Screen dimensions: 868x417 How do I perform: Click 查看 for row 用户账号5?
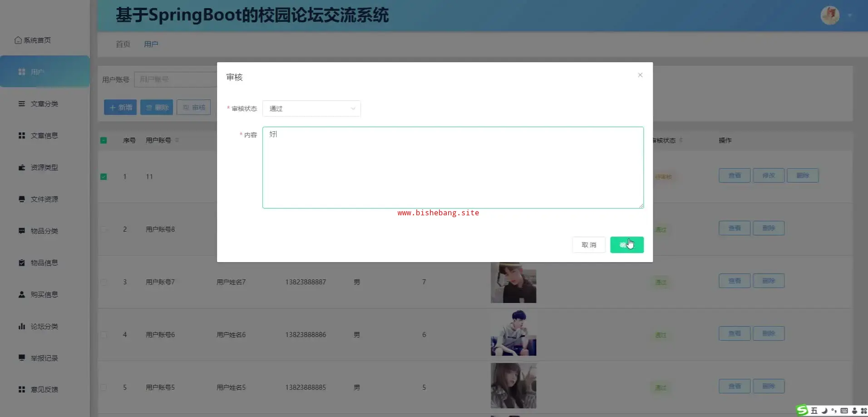735,386
